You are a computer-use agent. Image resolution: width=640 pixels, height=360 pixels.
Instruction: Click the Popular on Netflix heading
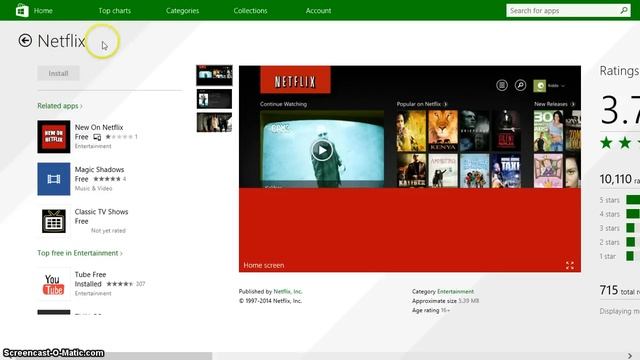(419, 104)
